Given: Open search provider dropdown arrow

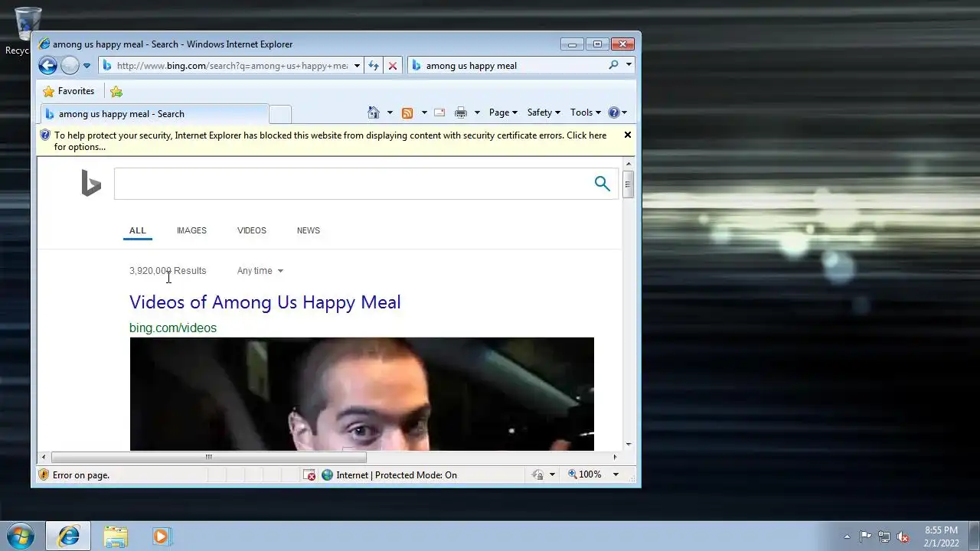Looking at the screenshot, I should click(629, 65).
